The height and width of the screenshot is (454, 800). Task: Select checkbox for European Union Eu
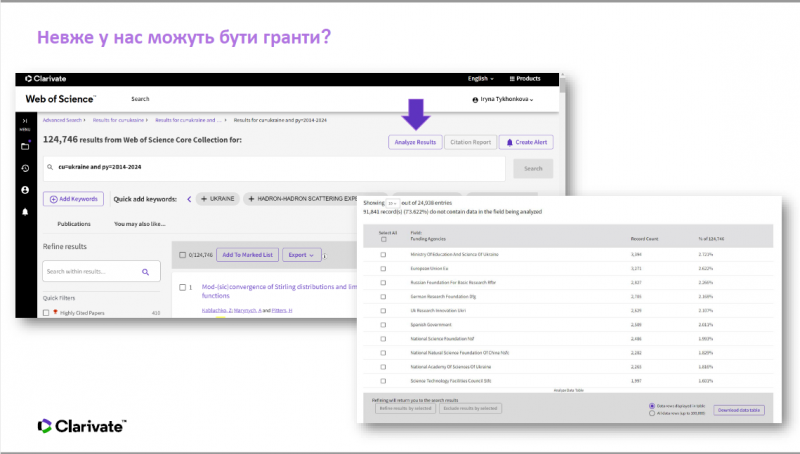click(383, 269)
